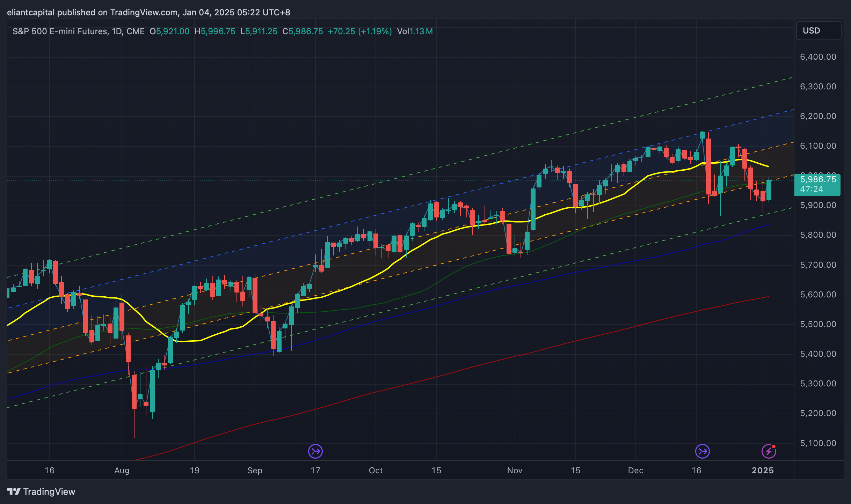This screenshot has height=504, width=851.
Task: Click the 5,100.00 price axis label
Action: (818, 443)
